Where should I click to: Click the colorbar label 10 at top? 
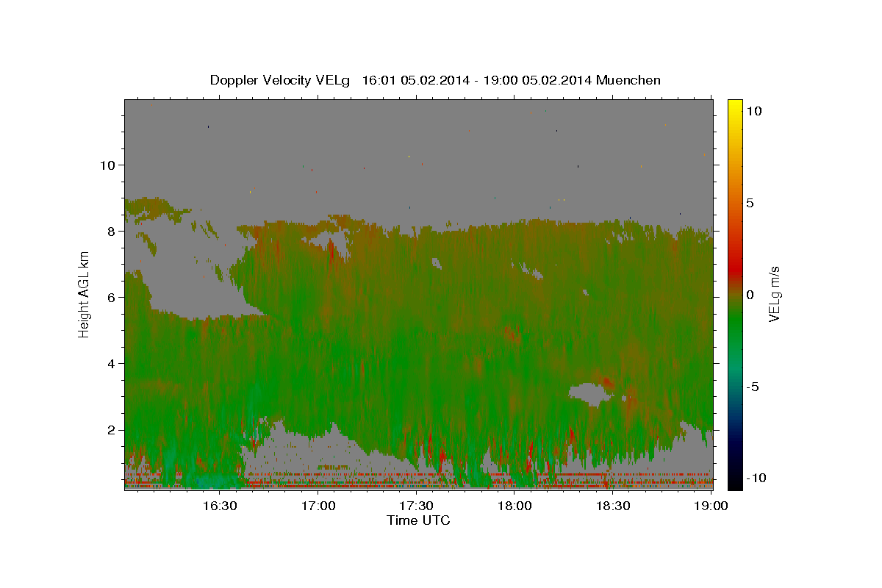tap(753, 111)
